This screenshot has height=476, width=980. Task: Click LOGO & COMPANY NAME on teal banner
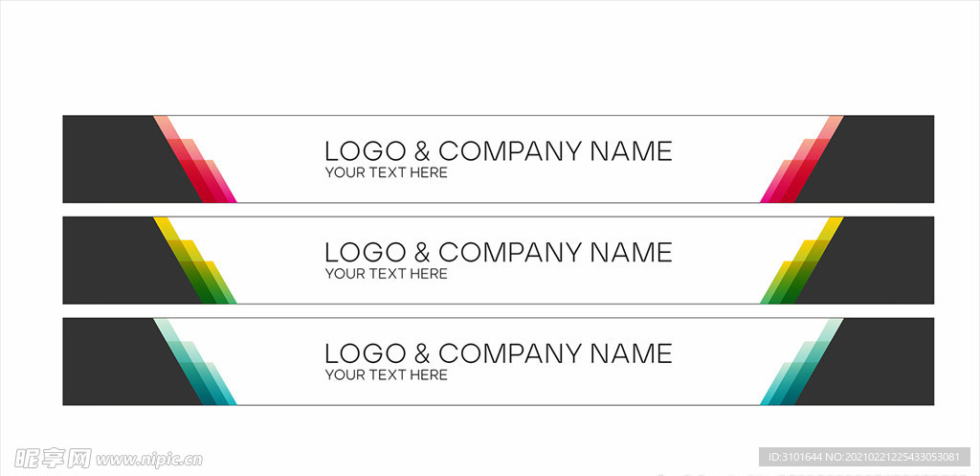tap(498, 353)
